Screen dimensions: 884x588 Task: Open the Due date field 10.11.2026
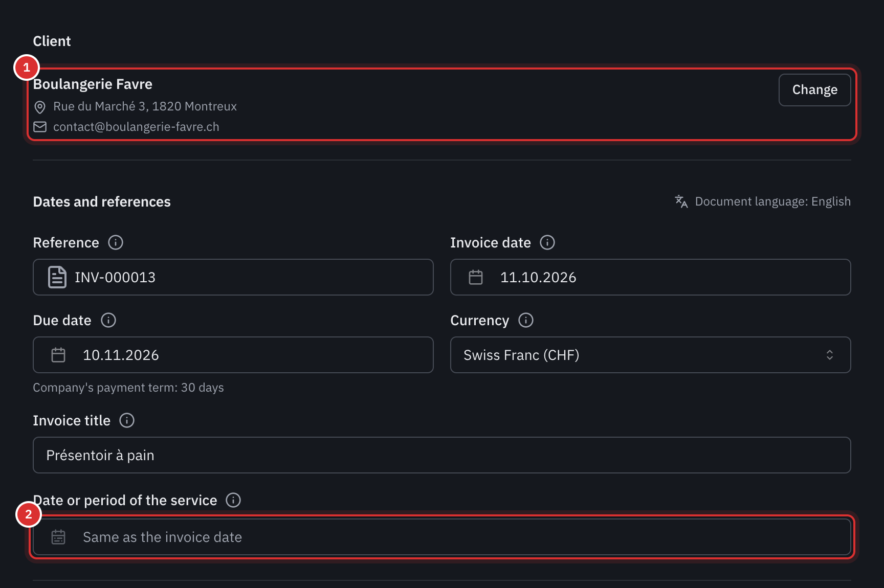click(x=233, y=355)
